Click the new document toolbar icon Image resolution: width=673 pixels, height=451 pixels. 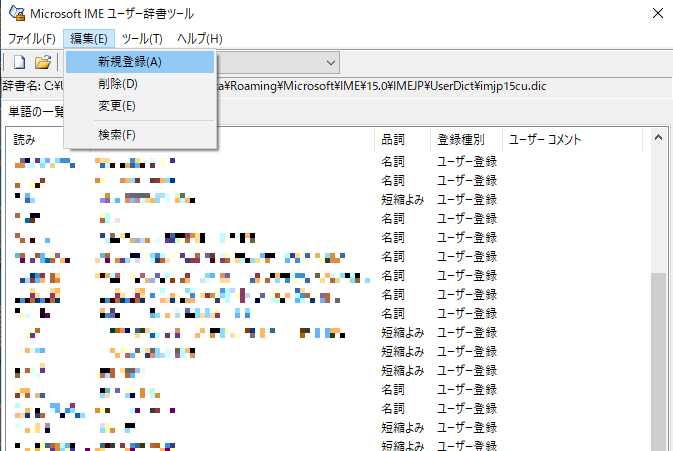click(x=19, y=62)
